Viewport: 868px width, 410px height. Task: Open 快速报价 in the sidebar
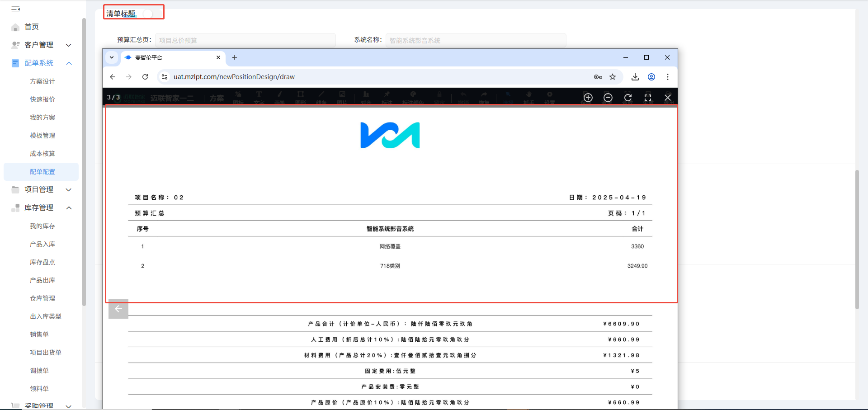point(42,99)
